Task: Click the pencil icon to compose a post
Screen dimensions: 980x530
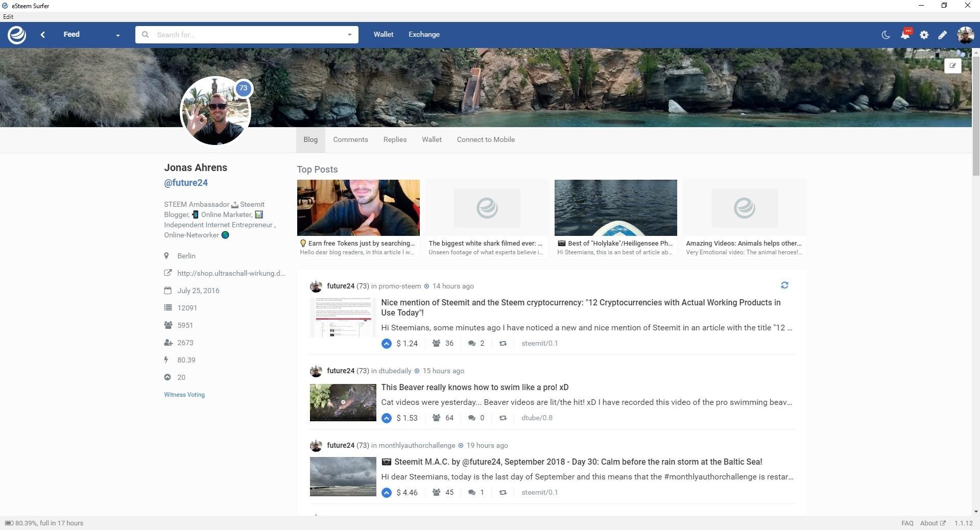Action: coord(942,35)
